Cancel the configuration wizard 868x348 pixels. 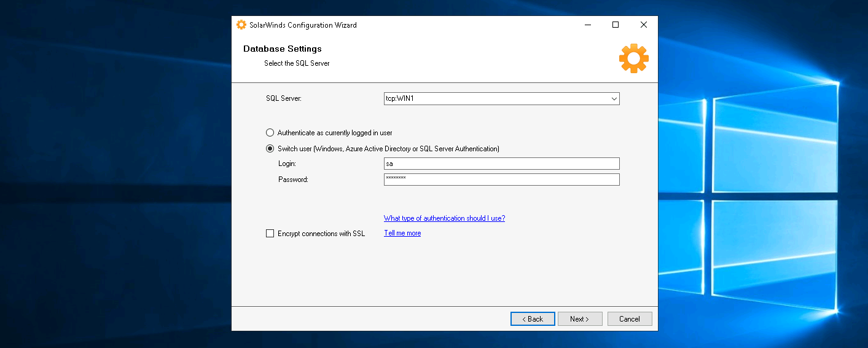tap(629, 319)
